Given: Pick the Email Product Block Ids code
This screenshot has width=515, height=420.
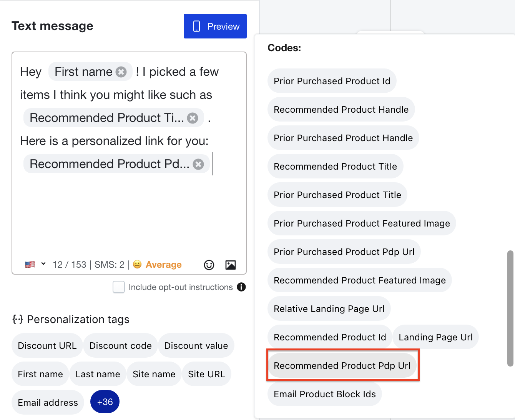Looking at the screenshot, I should [x=324, y=394].
